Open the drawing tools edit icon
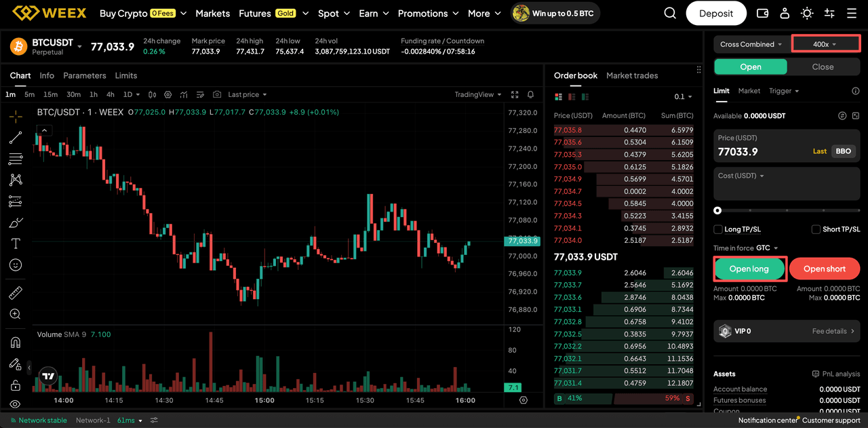Screen dimensions: 868x428 pyautogui.click(x=200, y=94)
